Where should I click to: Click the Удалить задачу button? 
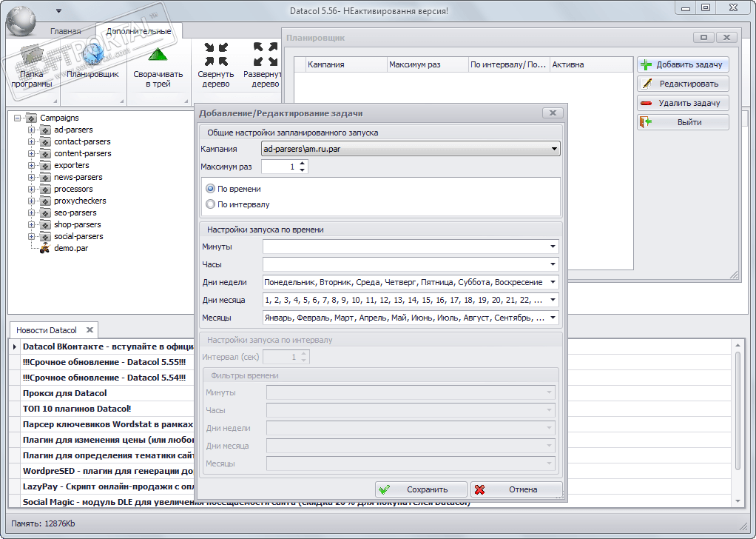[x=683, y=103]
